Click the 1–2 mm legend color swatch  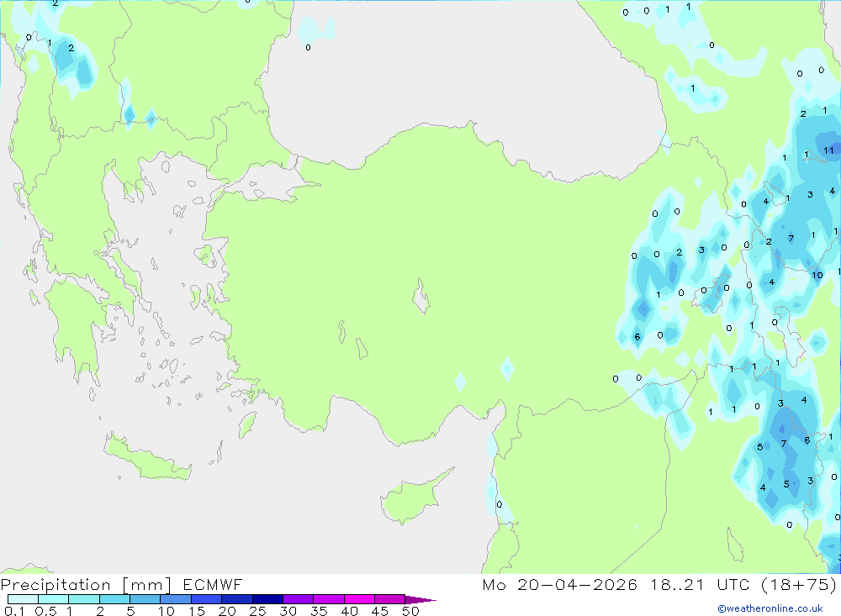point(84,599)
